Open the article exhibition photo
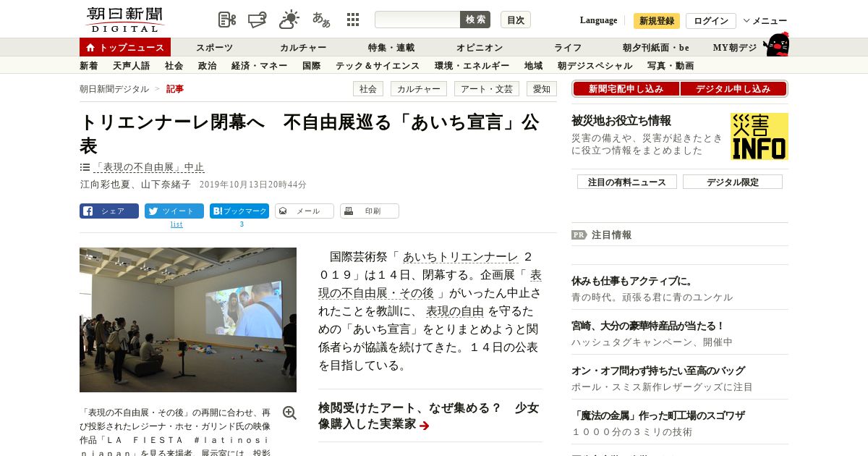Image resolution: width=868 pixels, height=456 pixels. point(188,320)
